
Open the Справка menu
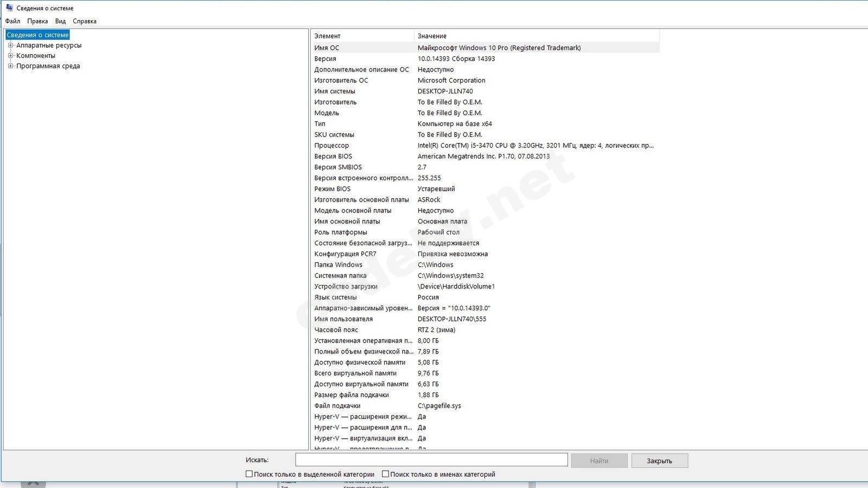[85, 21]
